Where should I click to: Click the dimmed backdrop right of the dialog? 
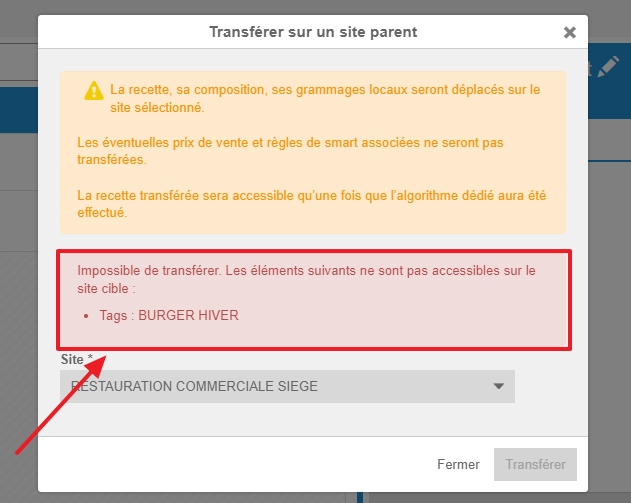pyautogui.click(x=609, y=282)
